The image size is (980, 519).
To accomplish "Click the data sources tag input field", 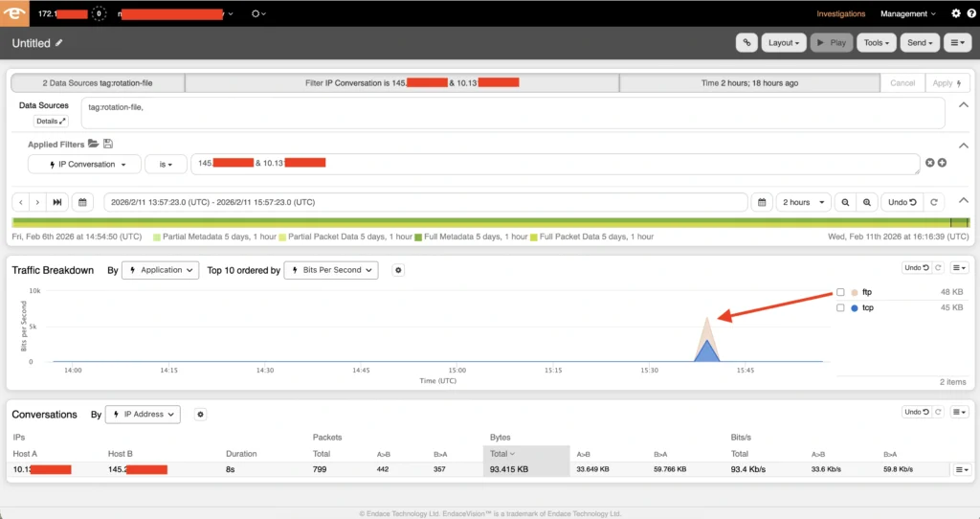I will (x=513, y=113).
